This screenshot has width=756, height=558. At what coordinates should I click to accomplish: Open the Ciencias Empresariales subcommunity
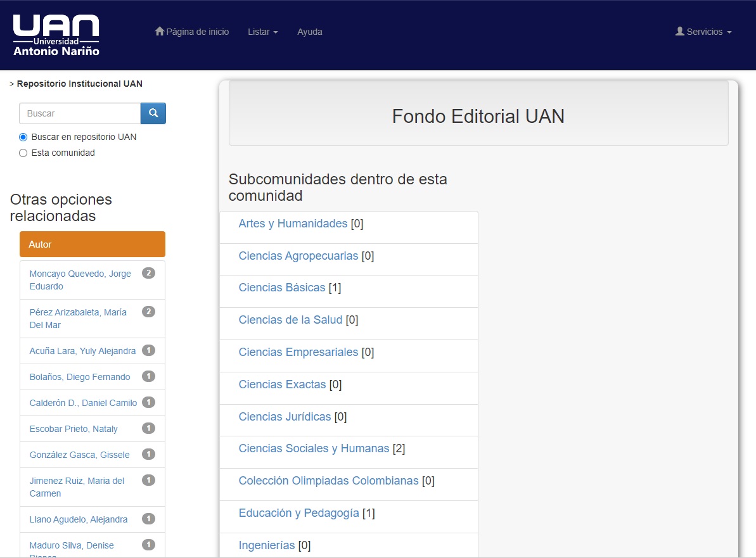[298, 352]
